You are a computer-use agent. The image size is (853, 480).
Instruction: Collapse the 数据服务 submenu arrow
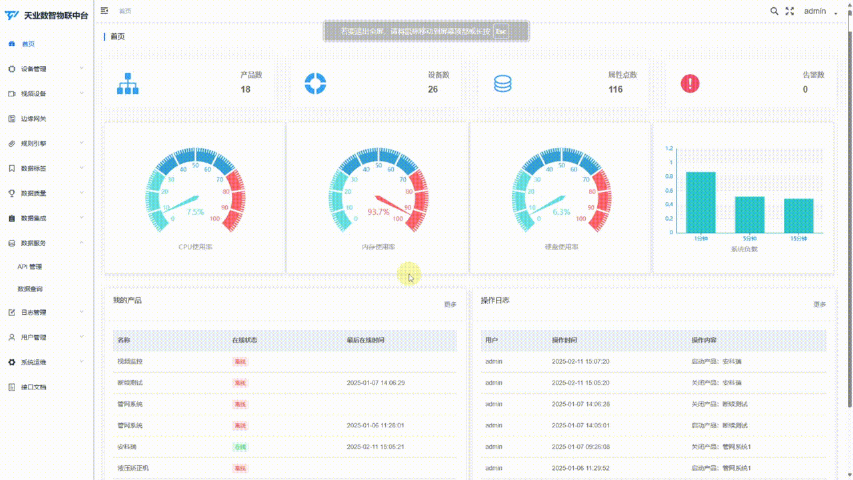(82, 243)
